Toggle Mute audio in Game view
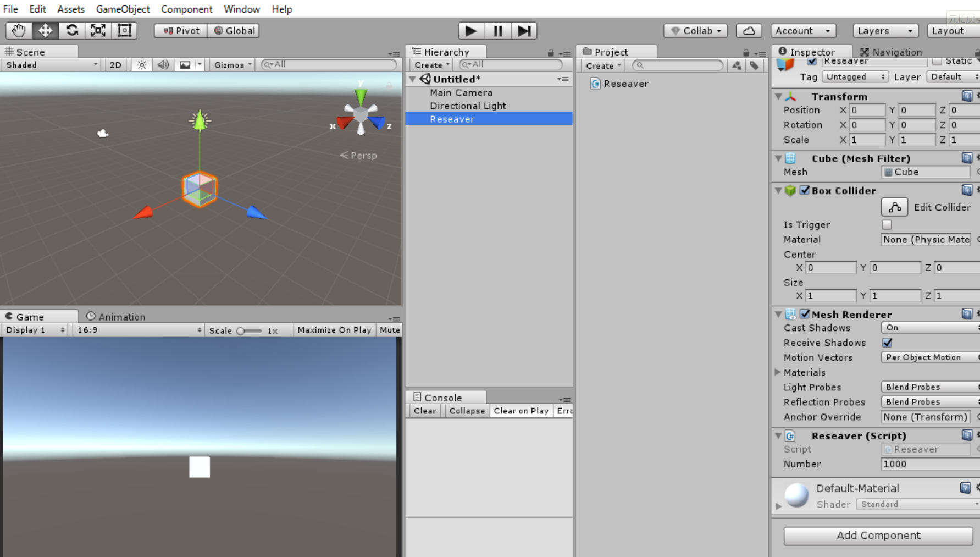 (390, 330)
